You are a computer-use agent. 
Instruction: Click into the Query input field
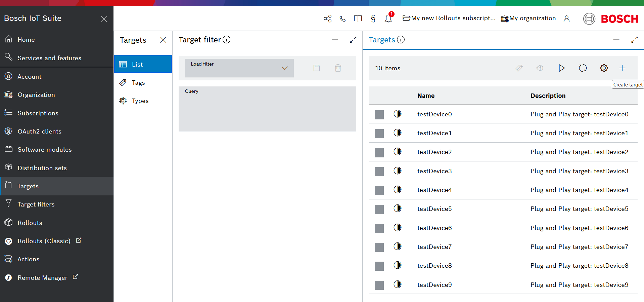(267, 112)
